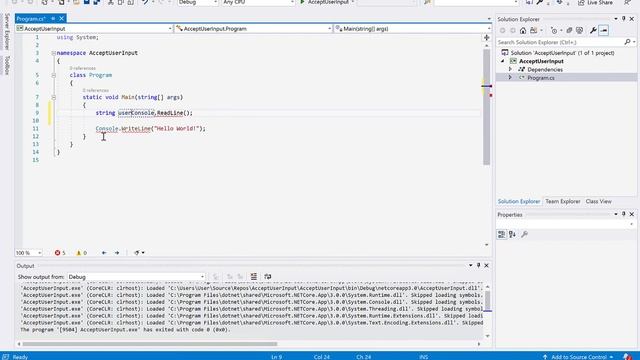Select Dependencies in Solution Explorer tree
The image size is (640, 360).
click(x=545, y=69)
